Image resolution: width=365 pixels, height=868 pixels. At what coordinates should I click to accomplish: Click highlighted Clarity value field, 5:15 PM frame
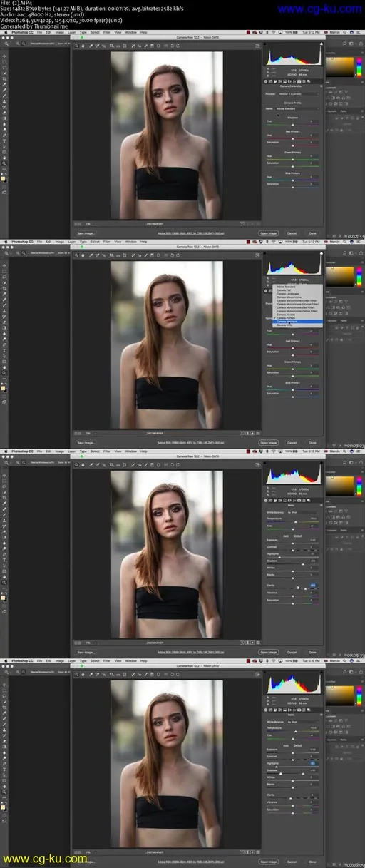313,586
